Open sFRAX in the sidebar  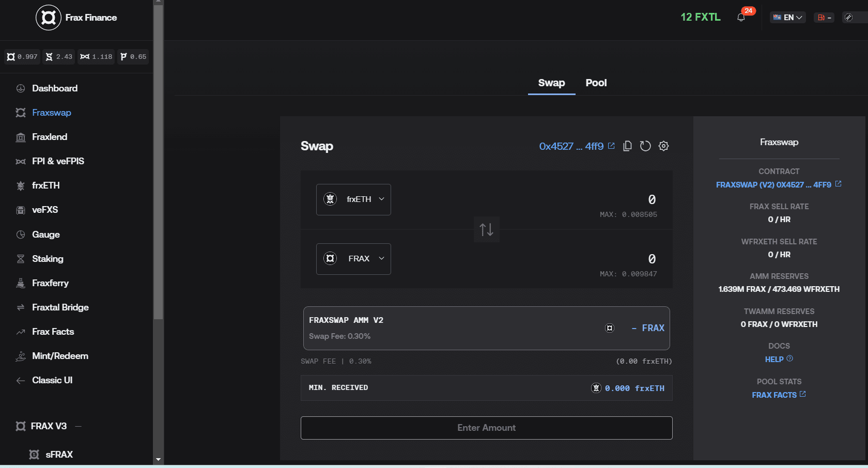tap(59, 455)
